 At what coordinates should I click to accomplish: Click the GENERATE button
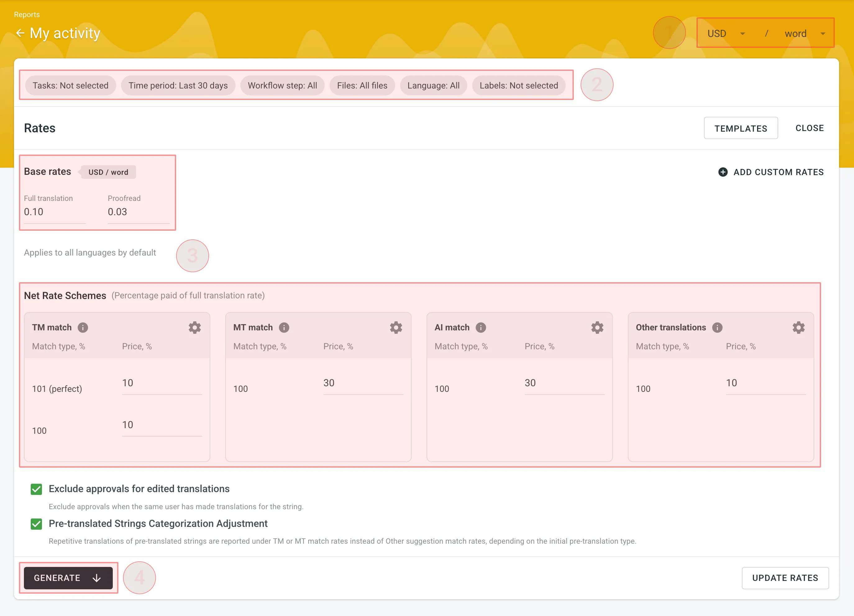[x=68, y=577]
